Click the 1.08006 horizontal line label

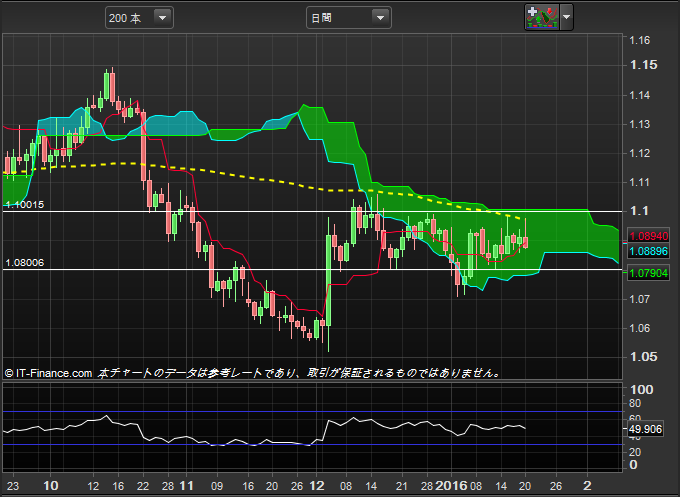click(25, 263)
